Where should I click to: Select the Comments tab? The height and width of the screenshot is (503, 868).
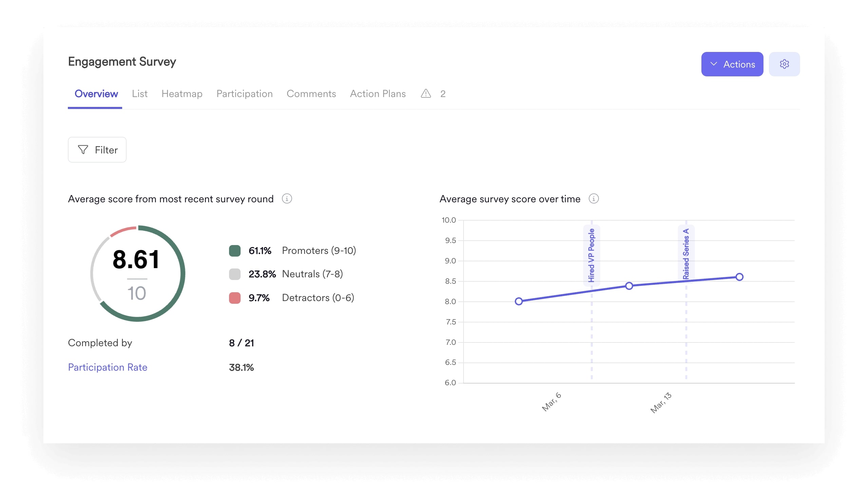[311, 94]
